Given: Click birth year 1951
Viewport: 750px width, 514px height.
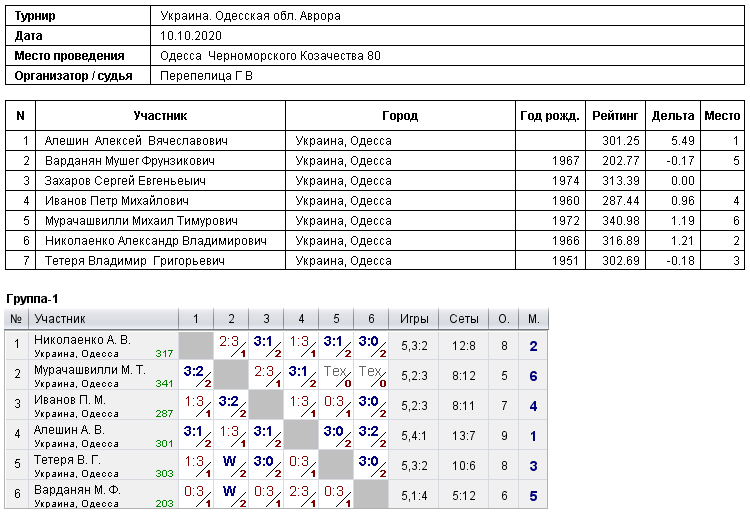Looking at the screenshot, I should (x=565, y=261).
